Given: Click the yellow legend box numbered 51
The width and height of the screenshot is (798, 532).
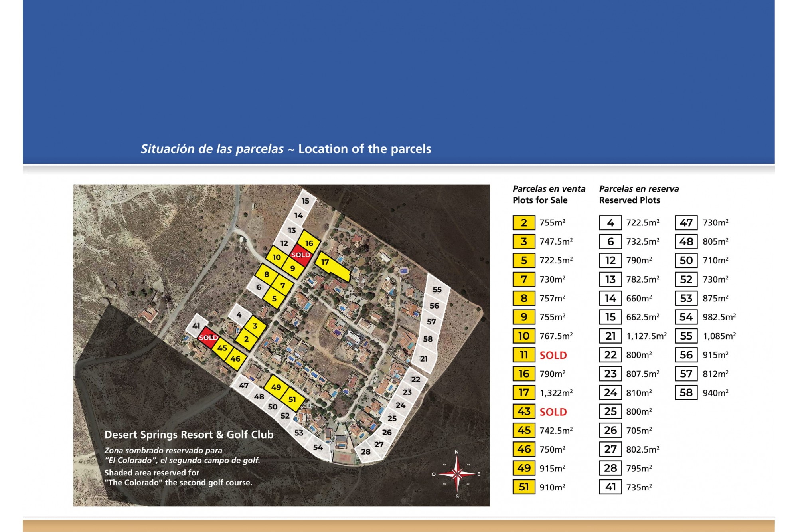Looking at the screenshot, I should (524, 487).
